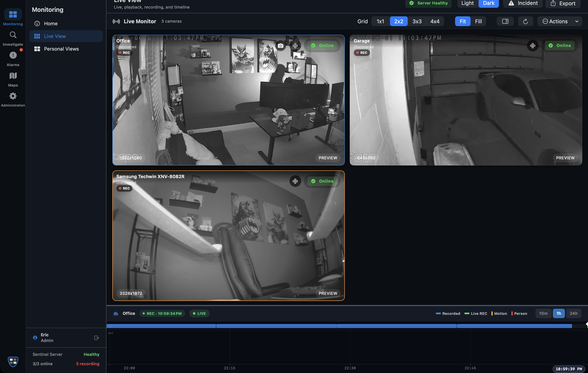Set timeline range to 24h

[x=574, y=313]
